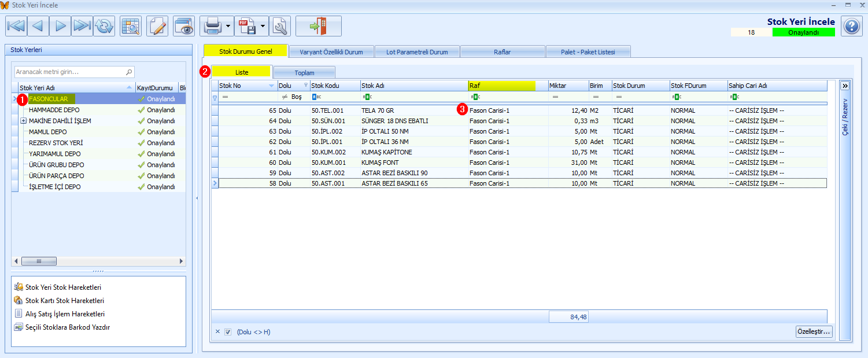Click the Raf column header

(508, 86)
